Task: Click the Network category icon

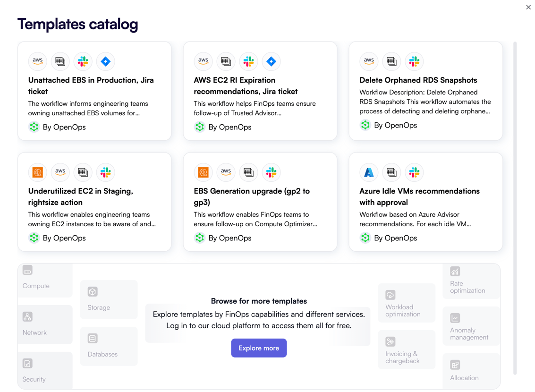Action: 28,316
